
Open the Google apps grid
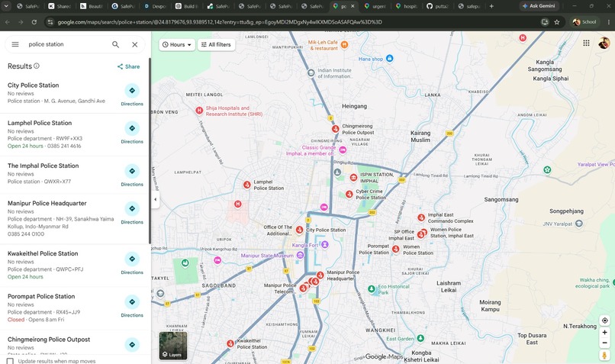pos(586,43)
